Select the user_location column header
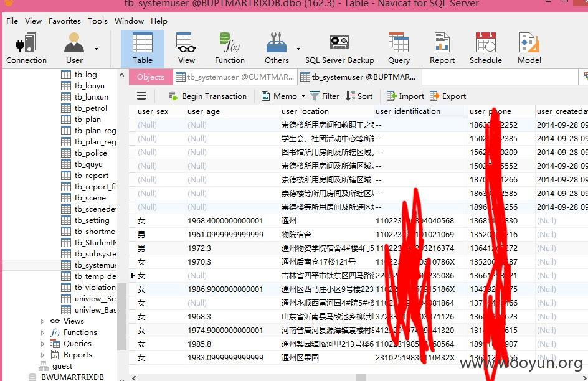This screenshot has width=588, height=381. 327,111
